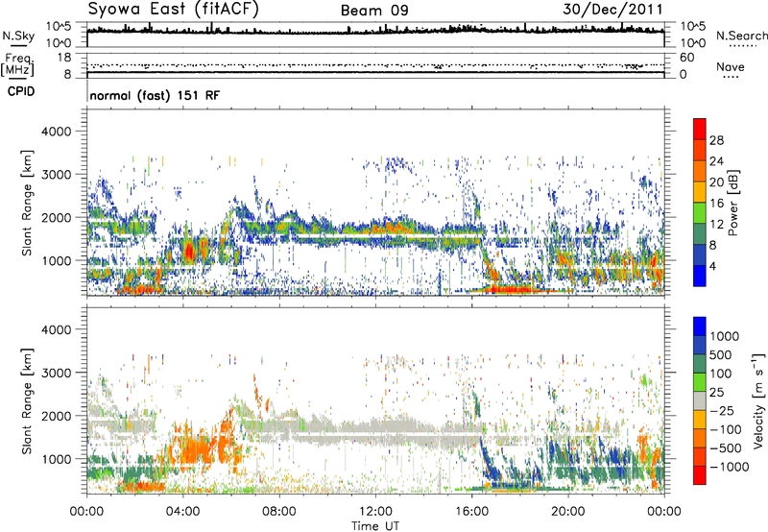
Task: Select the velocity panel "Slant Range [km]" label
Action: point(27,401)
